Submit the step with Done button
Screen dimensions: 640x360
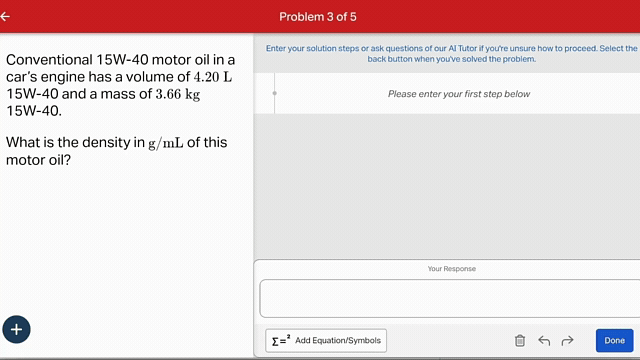pyautogui.click(x=614, y=340)
